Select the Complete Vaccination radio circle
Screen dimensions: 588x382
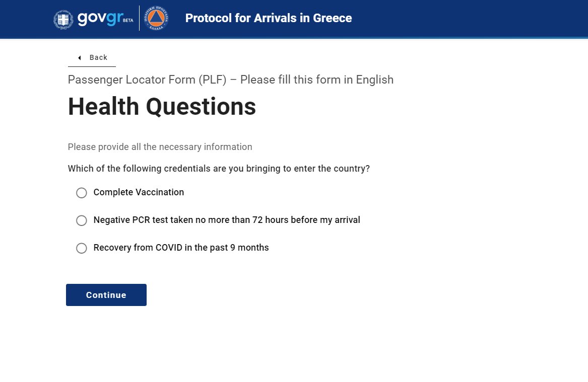(82, 193)
